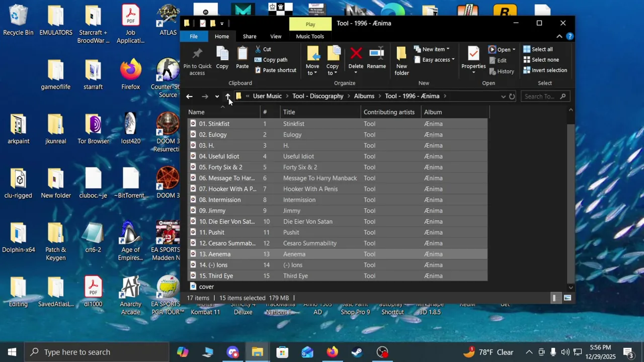Show hidden tray icons chevron

click(529, 352)
